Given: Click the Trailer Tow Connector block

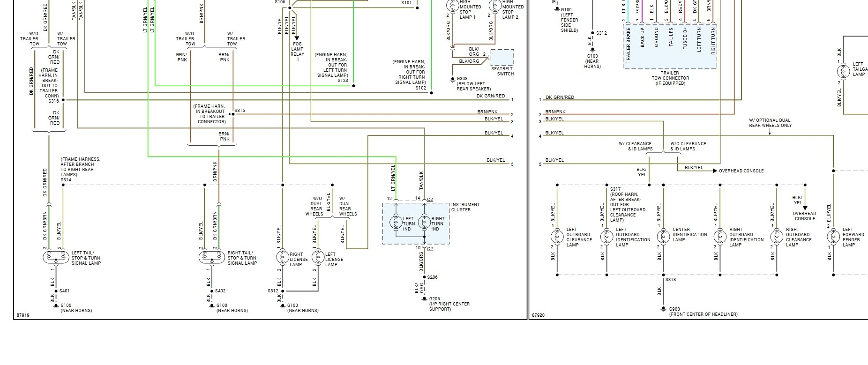Looking at the screenshot, I should 670,47.
